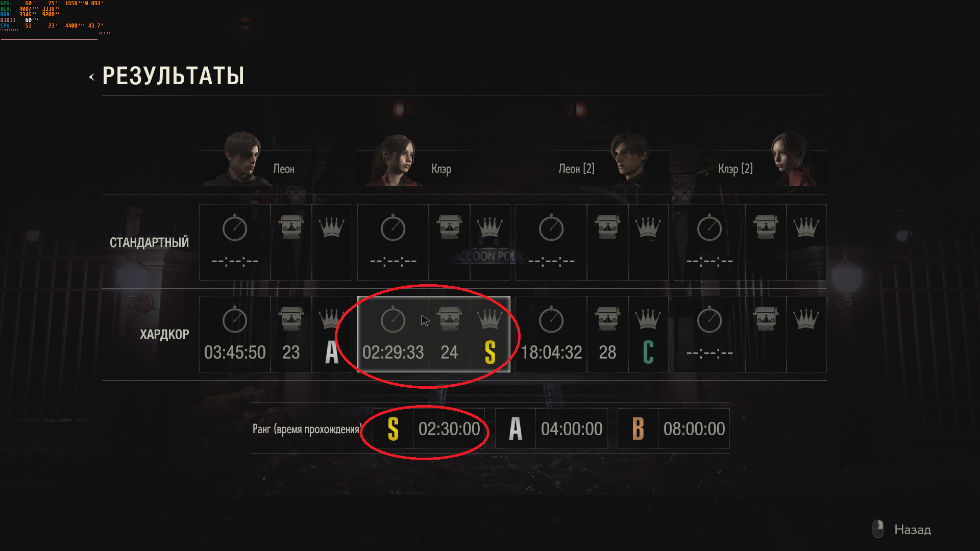Click the crown icon in Клэр [2] Стандартный cell

click(806, 227)
